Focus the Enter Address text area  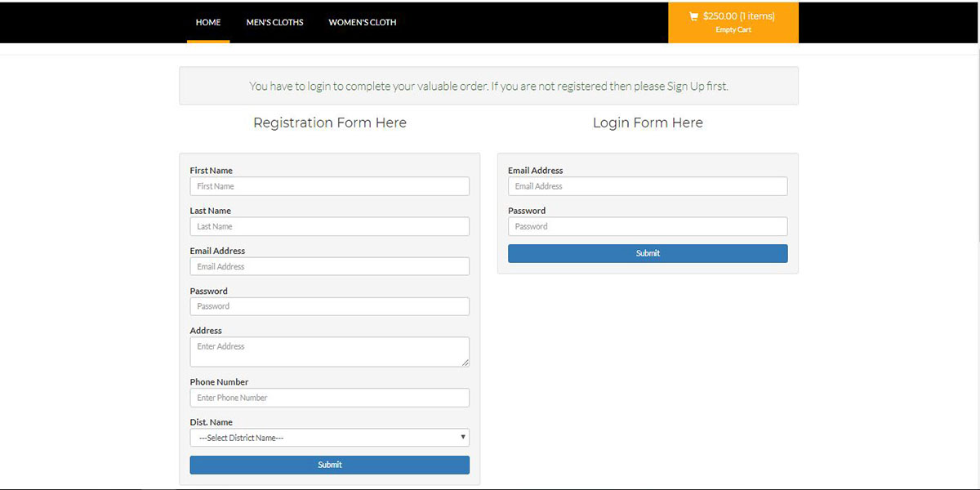[329, 352]
